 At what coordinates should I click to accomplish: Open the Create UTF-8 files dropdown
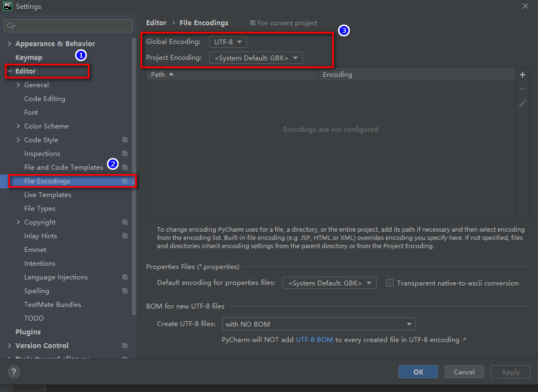[319, 324]
